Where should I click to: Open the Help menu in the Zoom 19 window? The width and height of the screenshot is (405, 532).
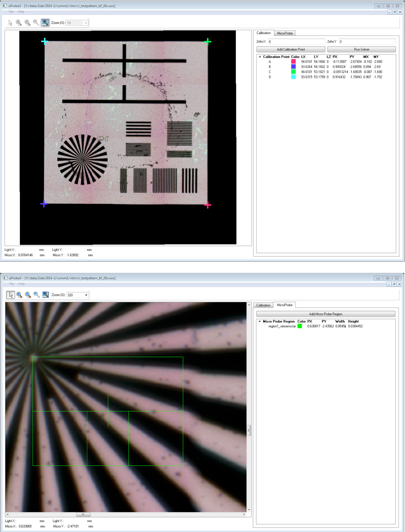pos(21,12)
